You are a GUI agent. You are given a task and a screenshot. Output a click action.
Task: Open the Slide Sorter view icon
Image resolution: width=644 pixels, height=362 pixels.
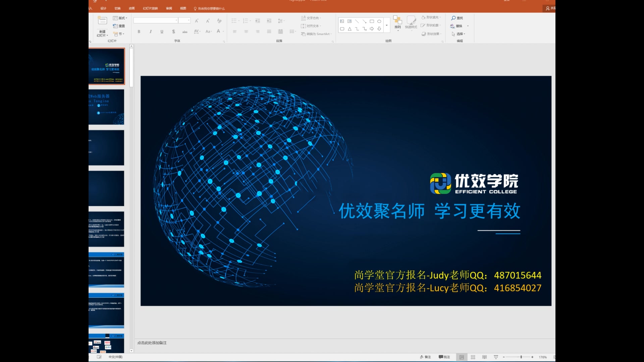tap(473, 357)
